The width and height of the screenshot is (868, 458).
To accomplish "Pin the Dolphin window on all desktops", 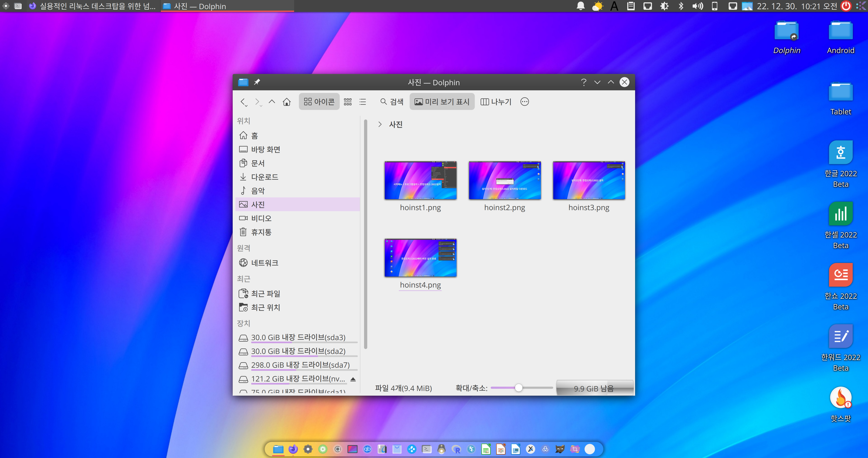I will [257, 82].
